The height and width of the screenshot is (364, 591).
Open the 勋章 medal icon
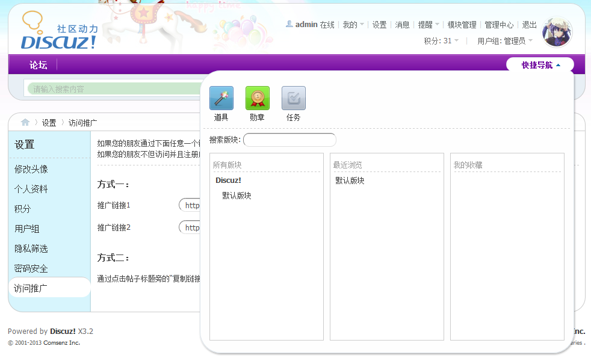257,98
